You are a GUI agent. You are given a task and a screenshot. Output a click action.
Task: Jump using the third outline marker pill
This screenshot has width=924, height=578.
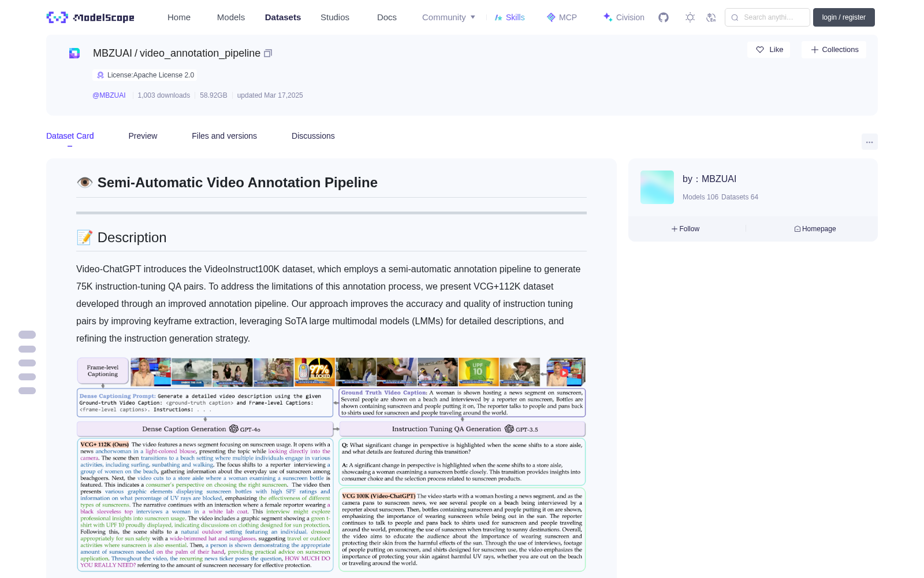tap(27, 363)
